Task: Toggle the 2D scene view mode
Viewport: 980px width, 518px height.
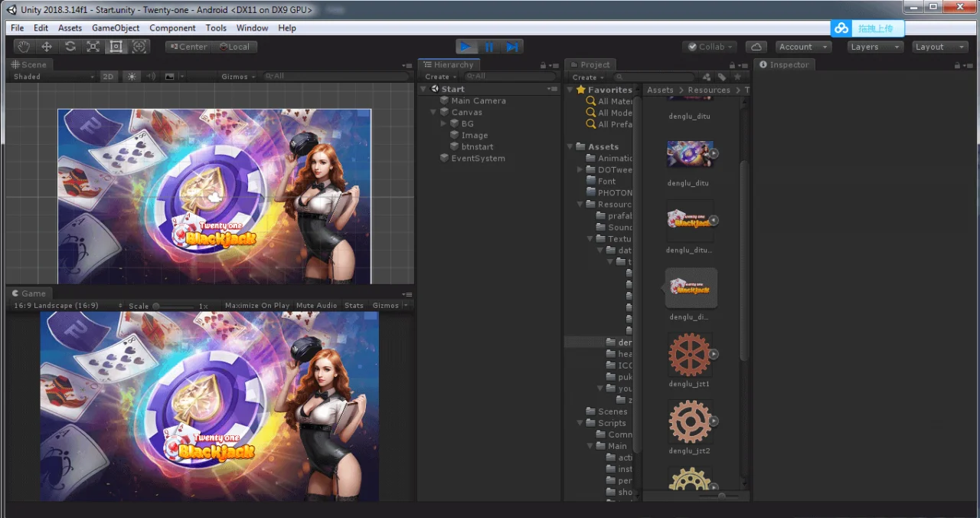Action: [x=108, y=77]
